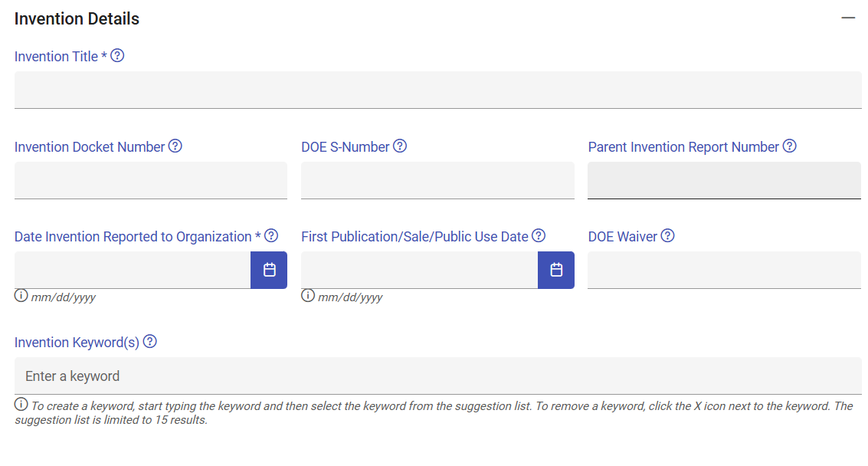This screenshot has width=868, height=466.
Task: Click help icon next to Invention Title
Action: click(117, 56)
